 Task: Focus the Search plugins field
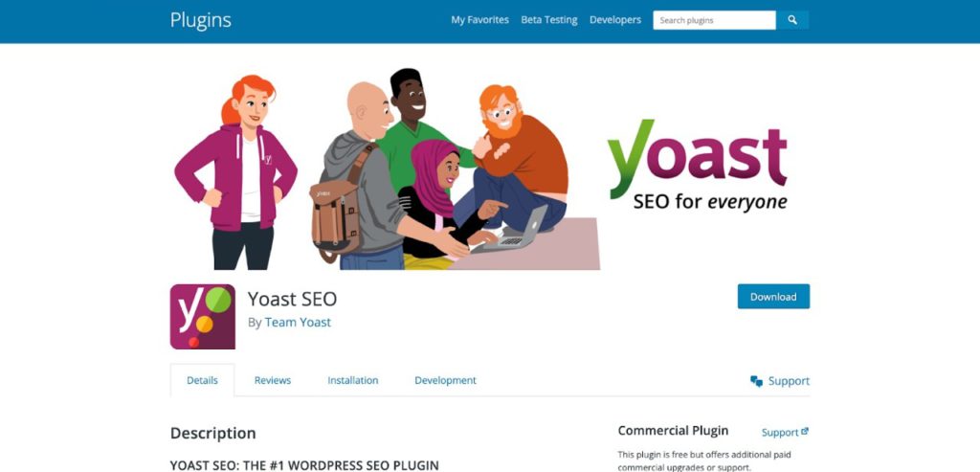coord(714,20)
